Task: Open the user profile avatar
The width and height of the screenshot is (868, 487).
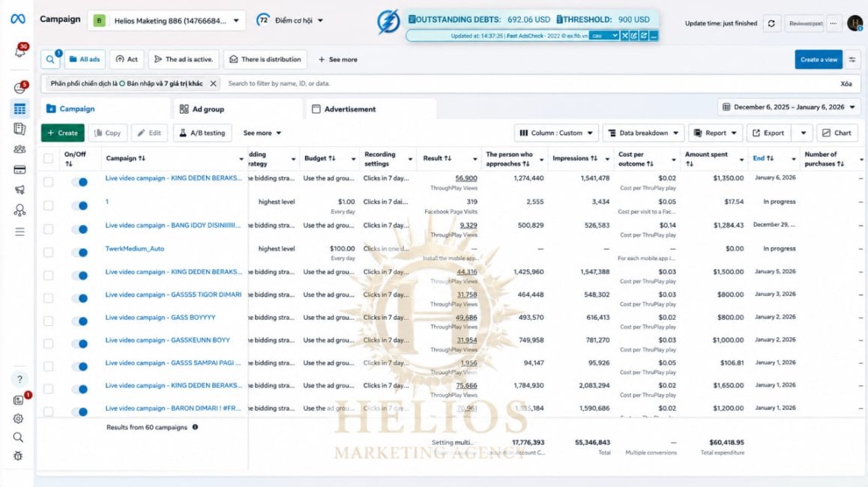Action: coord(855,22)
